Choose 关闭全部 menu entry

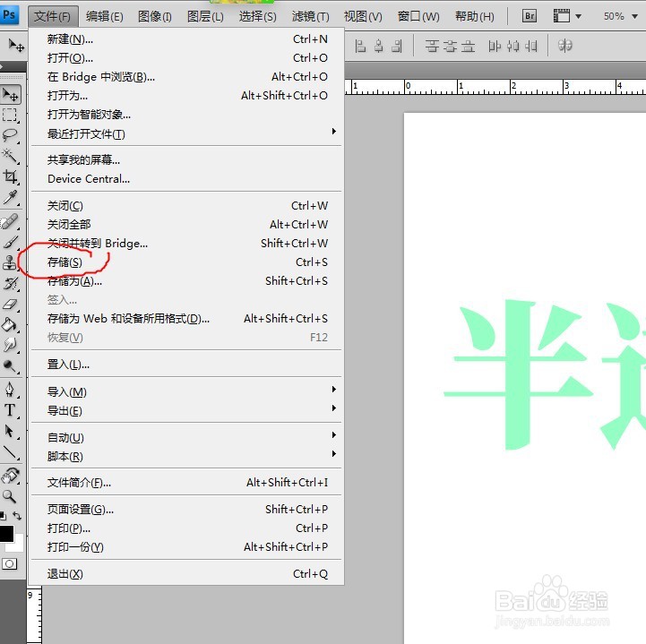[186, 225]
